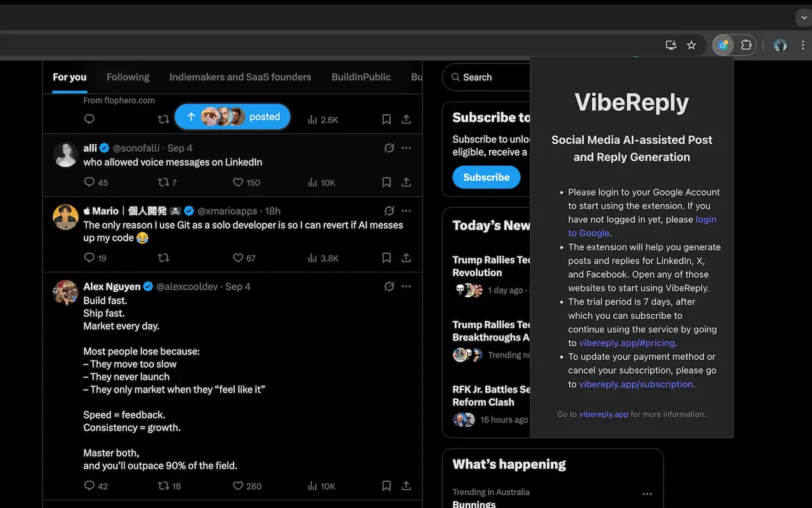Repost Mario's Git post
Screen dimensions: 812x508
coord(163,258)
